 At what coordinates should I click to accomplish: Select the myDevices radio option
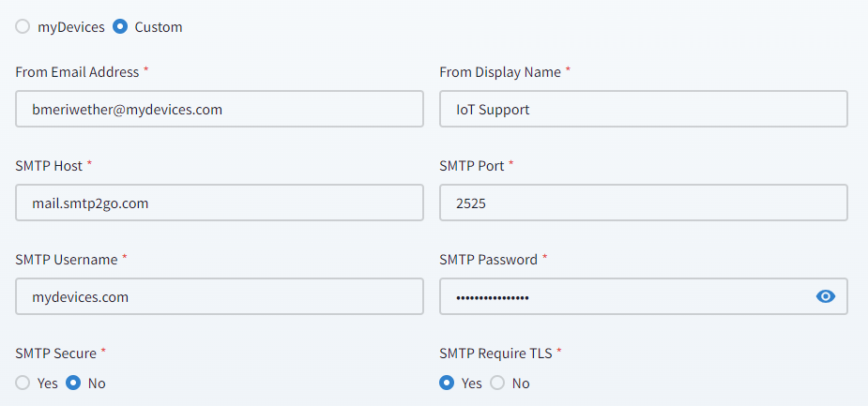(x=23, y=27)
